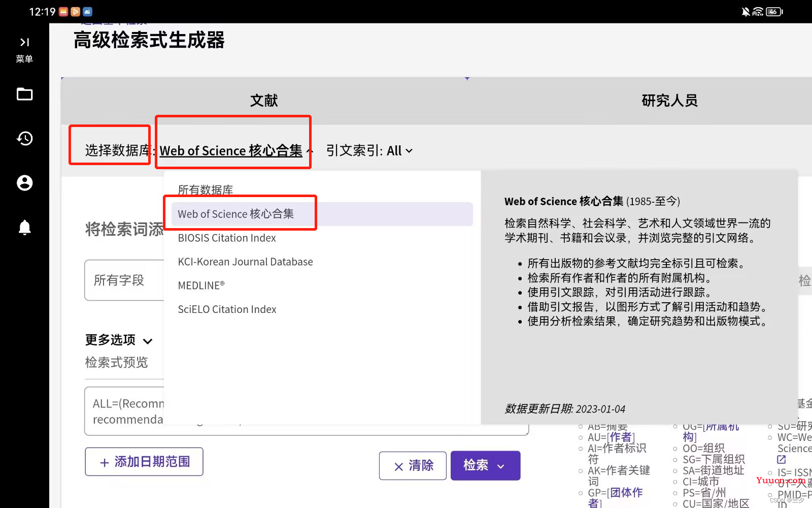
Task: Click the 检索 search button
Action: 485,465
